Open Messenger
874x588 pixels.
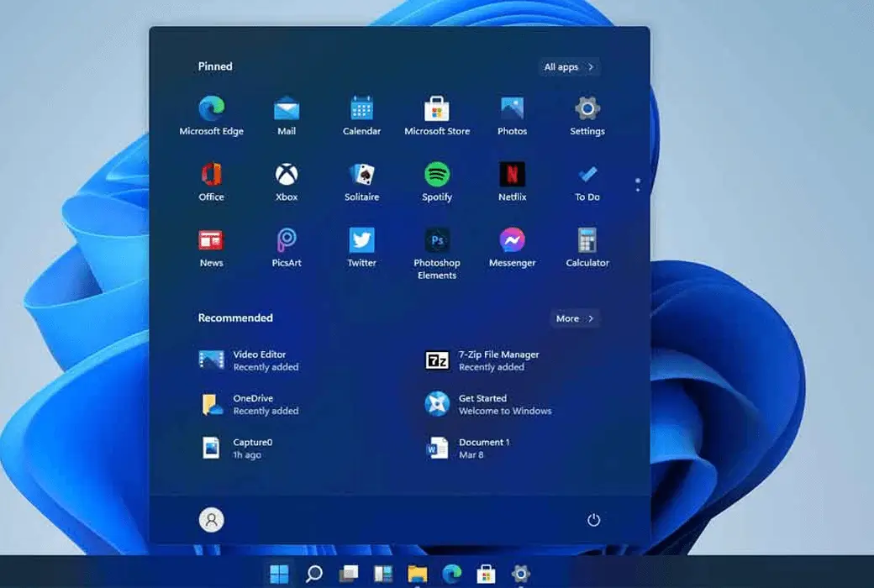point(513,248)
